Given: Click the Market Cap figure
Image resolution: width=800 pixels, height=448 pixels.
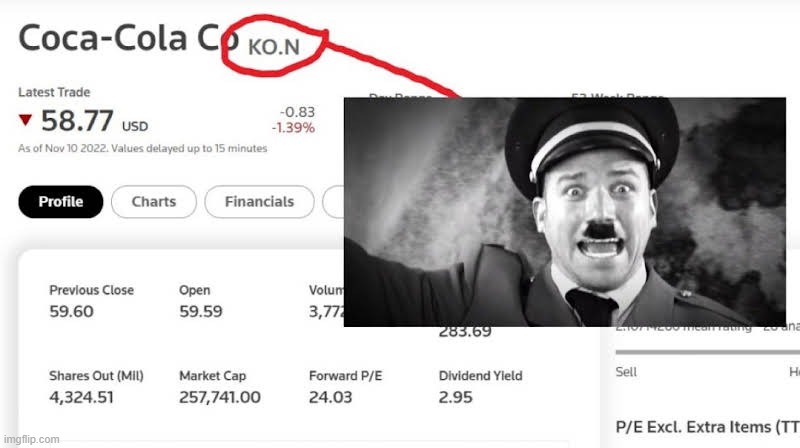Looking at the screenshot, I should [220, 397].
